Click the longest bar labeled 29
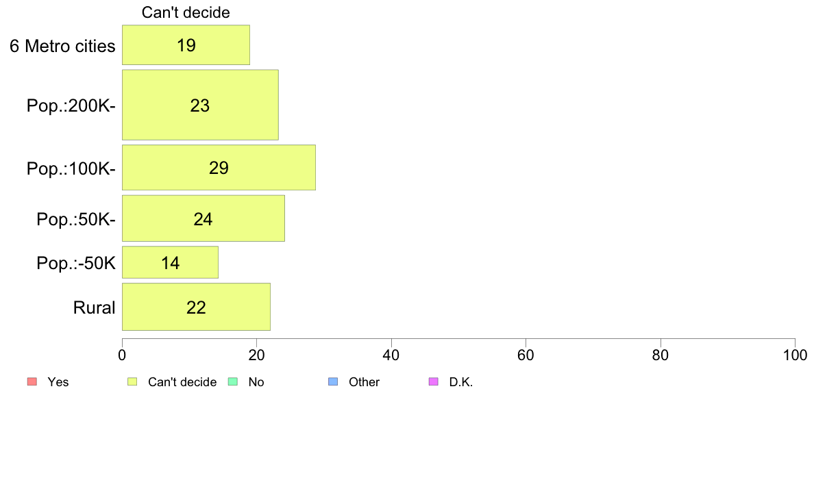Image resolution: width=814 pixels, height=504 pixels. coord(219,168)
